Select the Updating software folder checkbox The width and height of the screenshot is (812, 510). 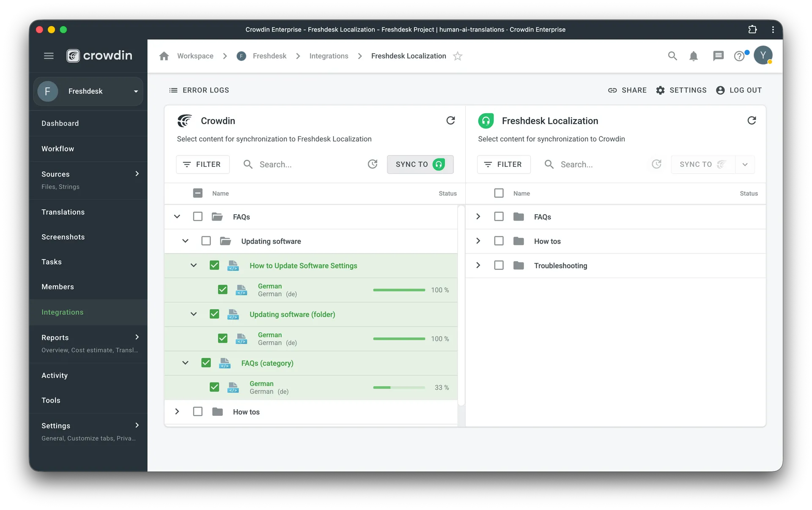tap(206, 240)
